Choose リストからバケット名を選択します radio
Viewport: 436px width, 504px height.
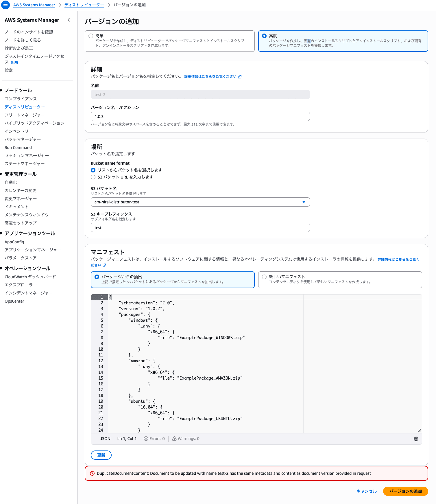(x=93, y=170)
